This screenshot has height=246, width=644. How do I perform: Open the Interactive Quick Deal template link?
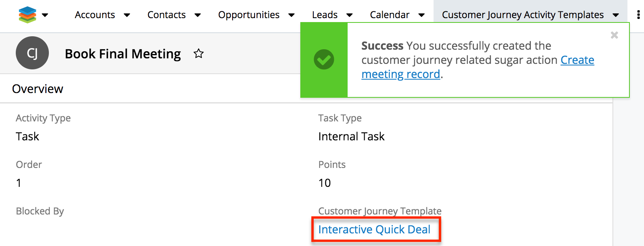click(x=374, y=229)
